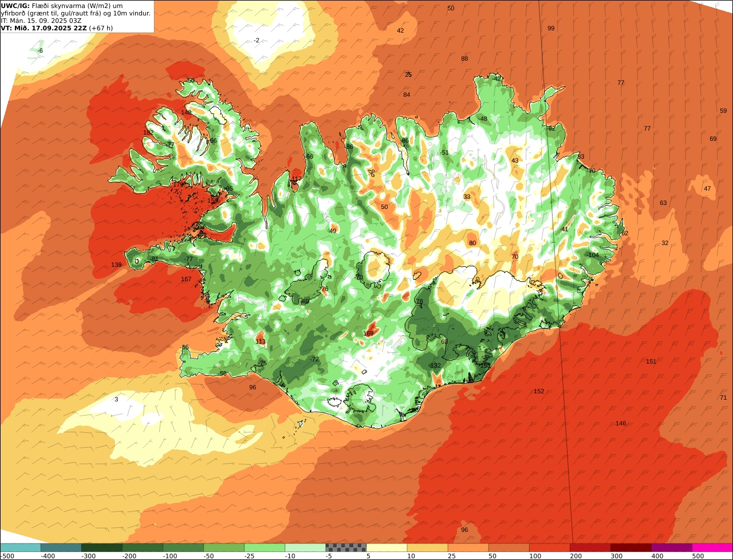Click the title text 'UWC/IG: Flæði skynvarma'
The width and height of the screenshot is (733, 560).
[x=42, y=6]
